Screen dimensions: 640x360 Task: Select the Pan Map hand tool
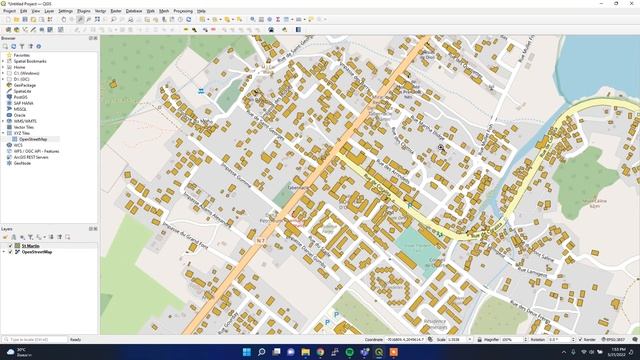[x=64, y=19]
